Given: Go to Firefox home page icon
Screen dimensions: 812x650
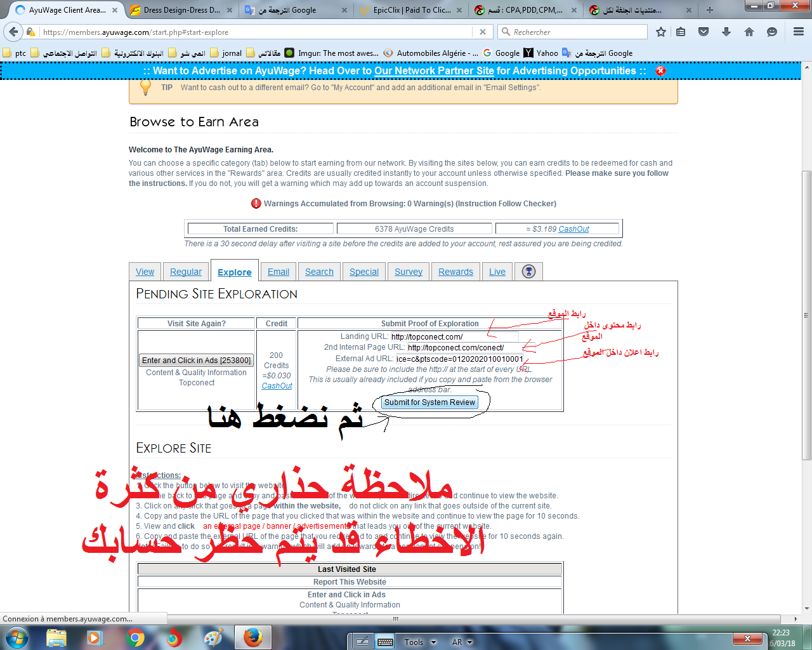Looking at the screenshot, I should (749, 32).
